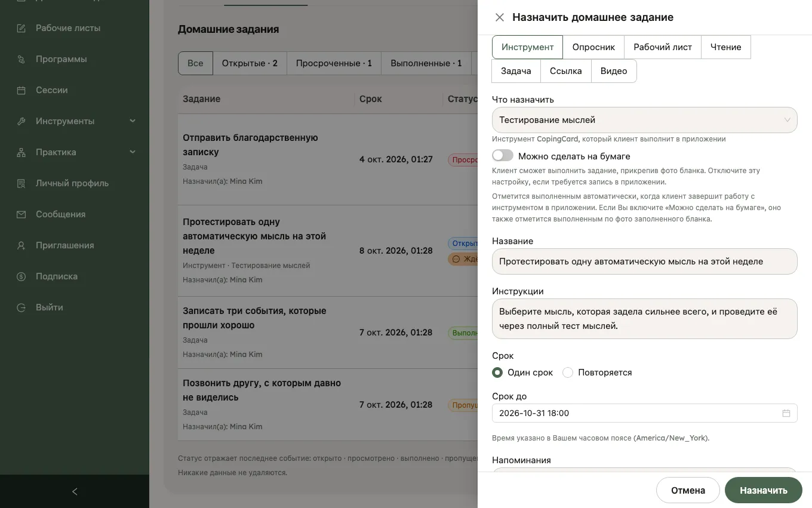This screenshot has height=508, width=812.
Task: Filter homework by Открытые · 2
Action: click(x=250, y=63)
